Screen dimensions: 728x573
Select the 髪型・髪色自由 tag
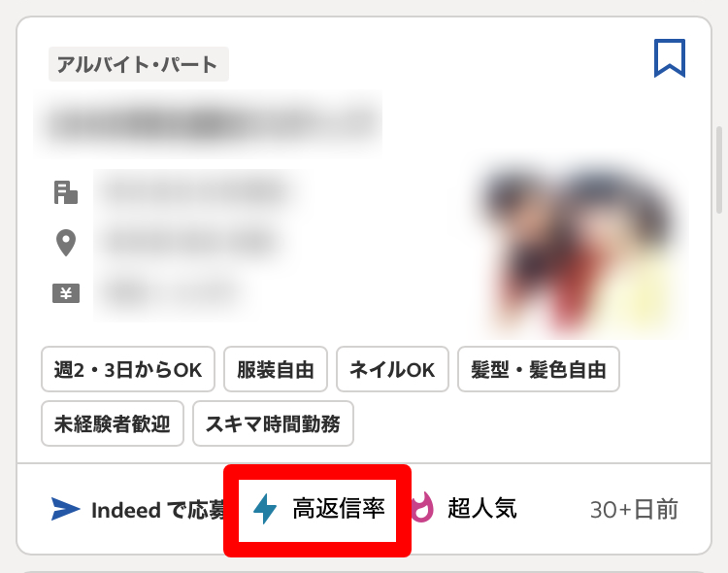tap(539, 369)
